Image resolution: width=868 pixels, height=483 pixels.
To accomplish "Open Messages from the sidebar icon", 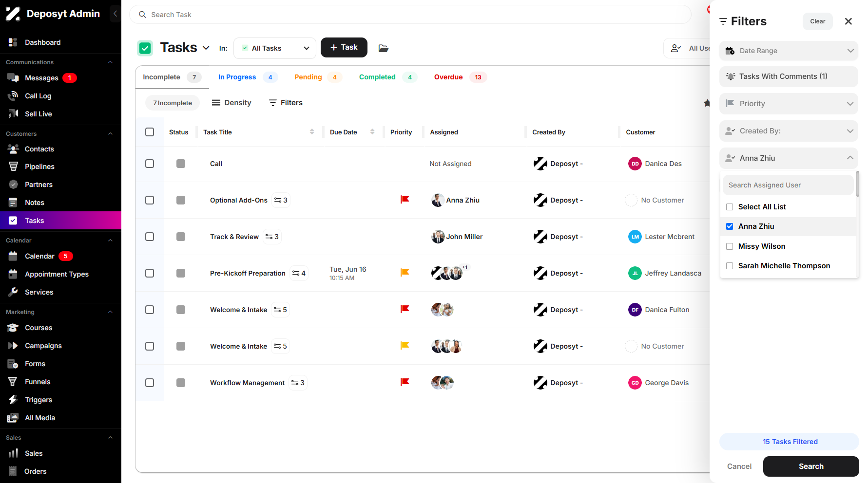I will pos(13,78).
